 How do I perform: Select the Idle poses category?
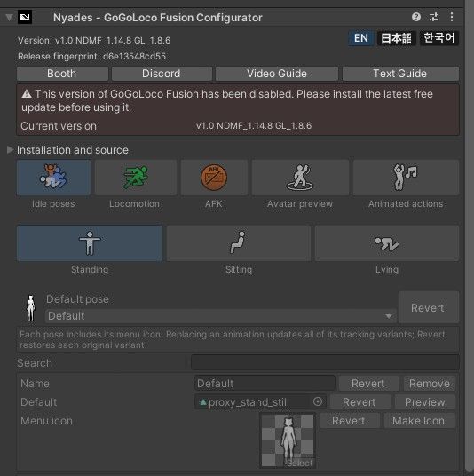[x=53, y=178]
